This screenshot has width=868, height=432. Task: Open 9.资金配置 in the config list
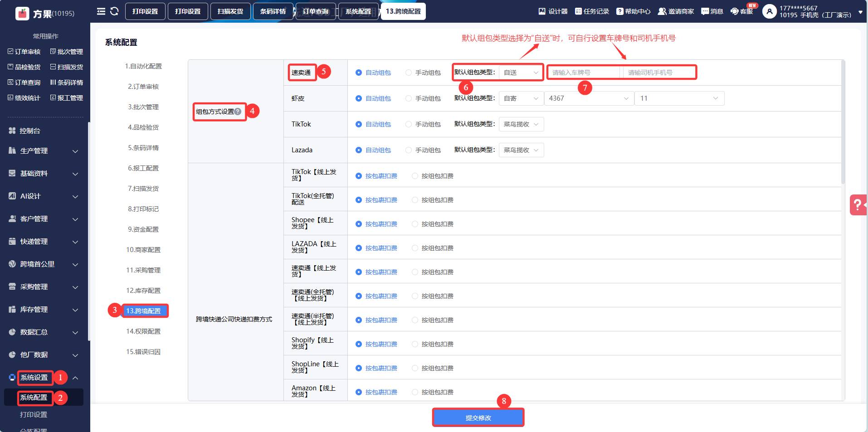143,229
